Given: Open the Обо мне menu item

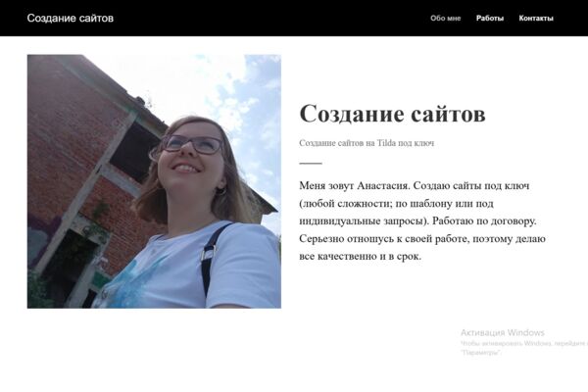Looking at the screenshot, I should [x=445, y=18].
